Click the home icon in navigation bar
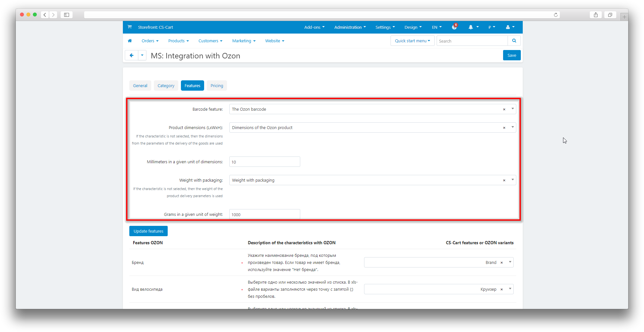Screen dimensions: 644x332 [130, 41]
